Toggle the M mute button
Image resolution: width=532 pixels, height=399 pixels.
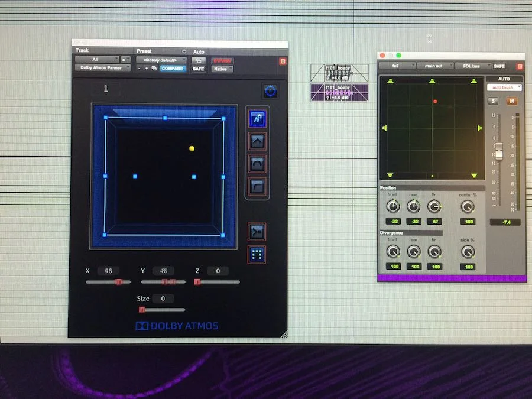[x=512, y=101]
